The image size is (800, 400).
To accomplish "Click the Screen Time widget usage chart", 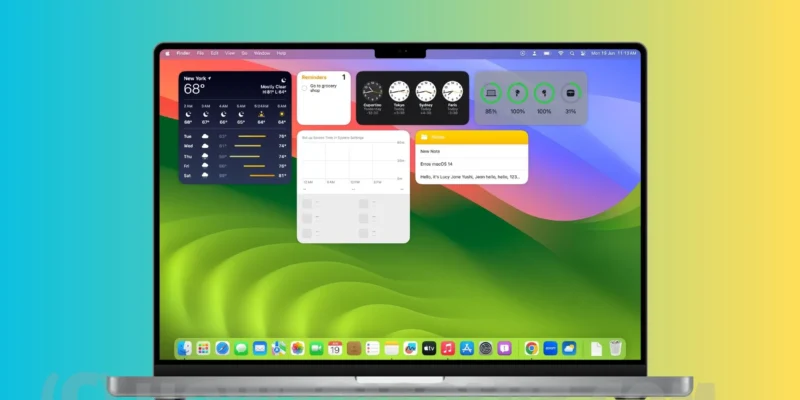I will 353,161.
